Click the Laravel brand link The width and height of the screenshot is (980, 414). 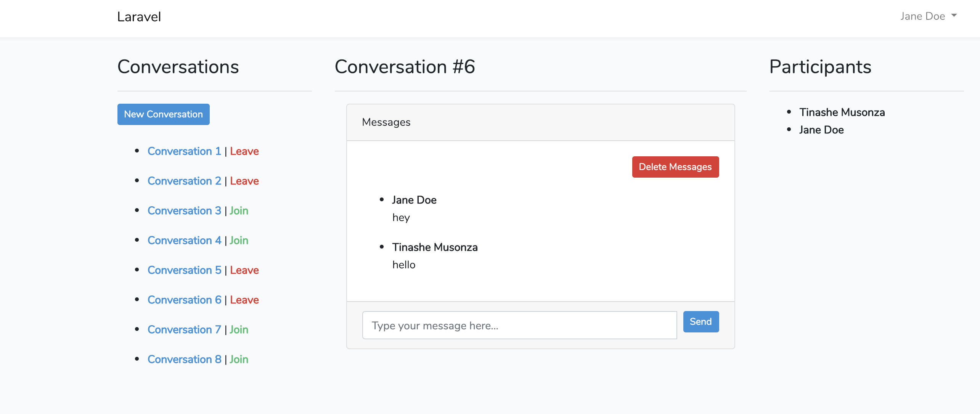point(139,17)
